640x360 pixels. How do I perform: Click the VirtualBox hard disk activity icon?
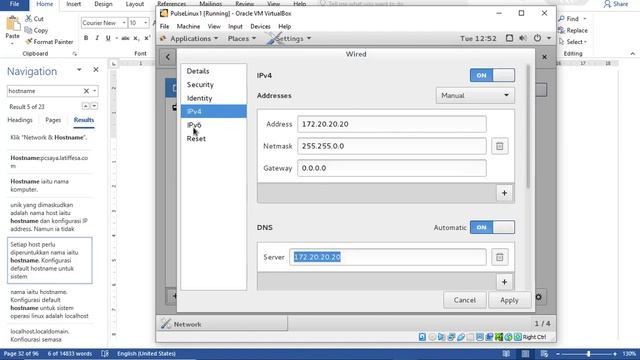(422, 337)
